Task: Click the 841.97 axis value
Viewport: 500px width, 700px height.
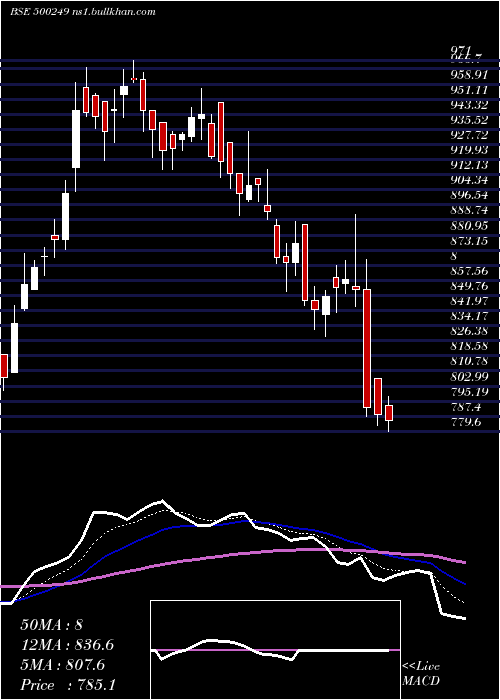Action: click(469, 301)
